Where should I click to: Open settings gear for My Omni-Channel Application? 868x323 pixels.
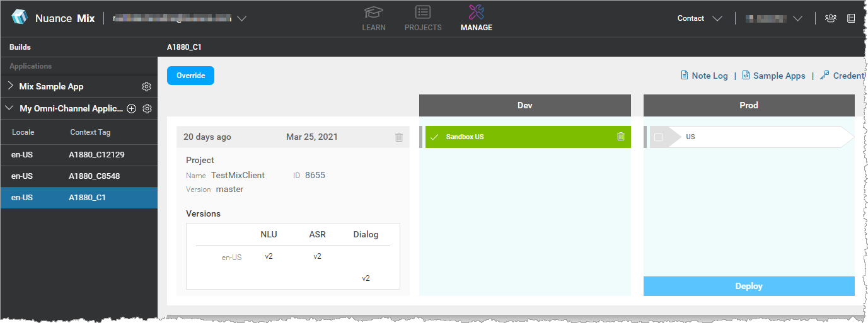click(147, 109)
